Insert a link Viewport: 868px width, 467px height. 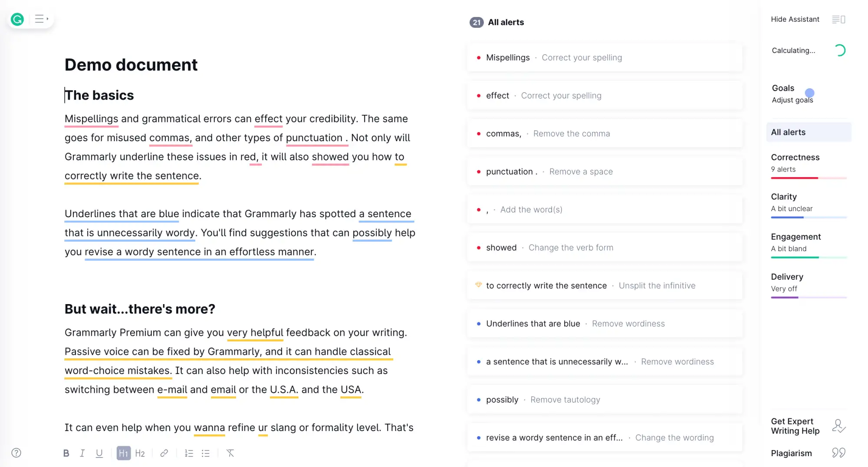(x=164, y=453)
